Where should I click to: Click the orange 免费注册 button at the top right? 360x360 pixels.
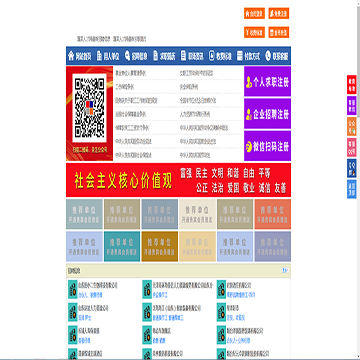click(279, 13)
